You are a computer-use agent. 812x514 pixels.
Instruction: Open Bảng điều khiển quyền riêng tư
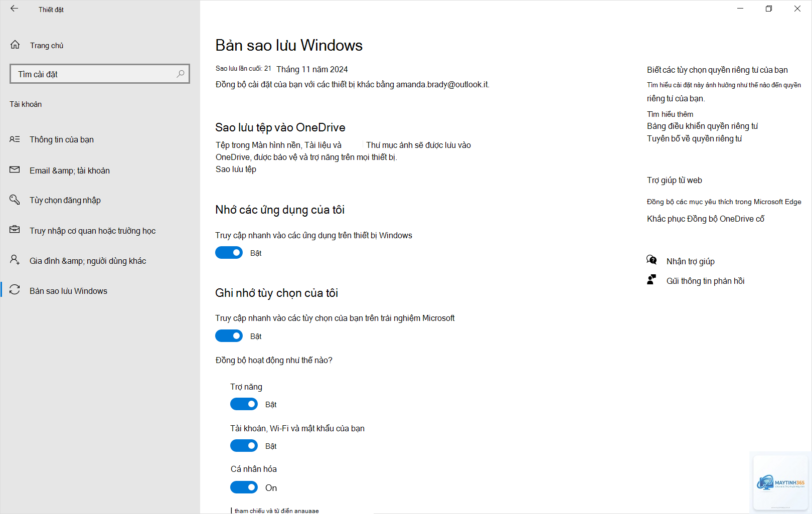point(702,126)
